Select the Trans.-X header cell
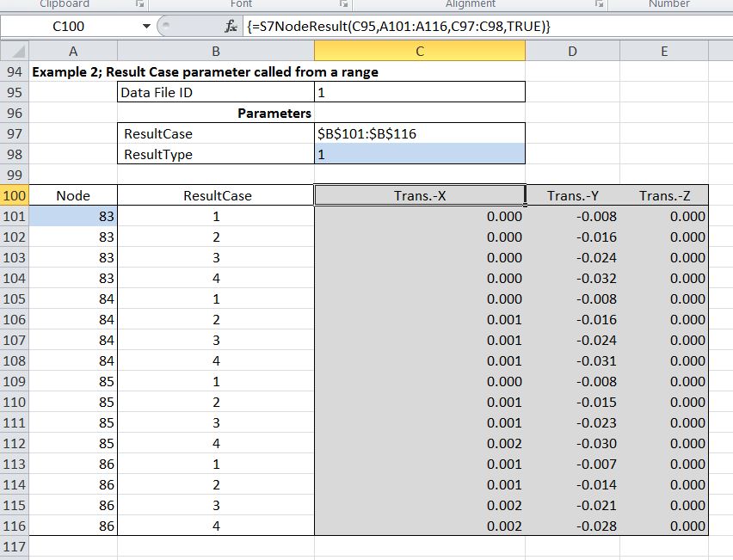 pos(419,196)
